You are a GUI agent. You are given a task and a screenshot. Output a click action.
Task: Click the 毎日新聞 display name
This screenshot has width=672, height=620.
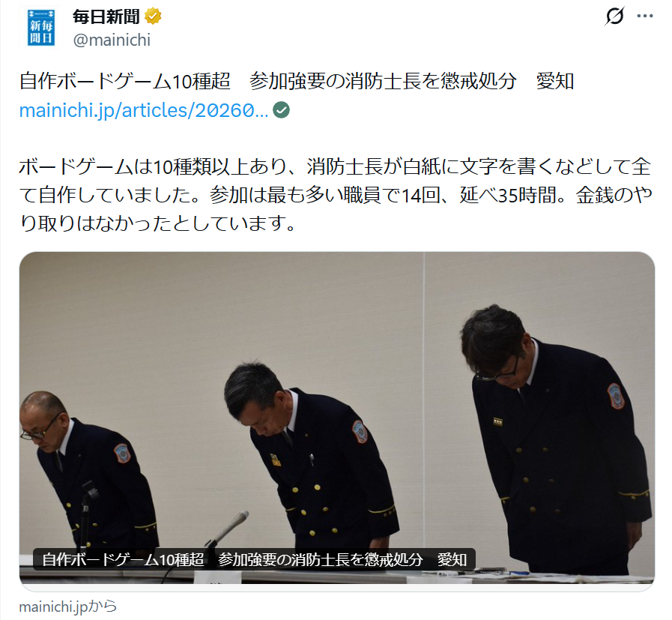tap(106, 16)
